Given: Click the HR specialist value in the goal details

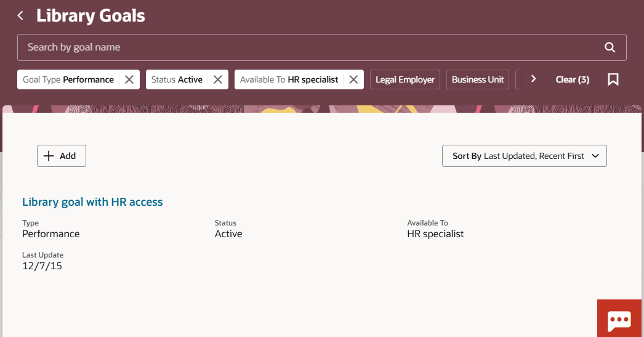Looking at the screenshot, I should coord(435,234).
